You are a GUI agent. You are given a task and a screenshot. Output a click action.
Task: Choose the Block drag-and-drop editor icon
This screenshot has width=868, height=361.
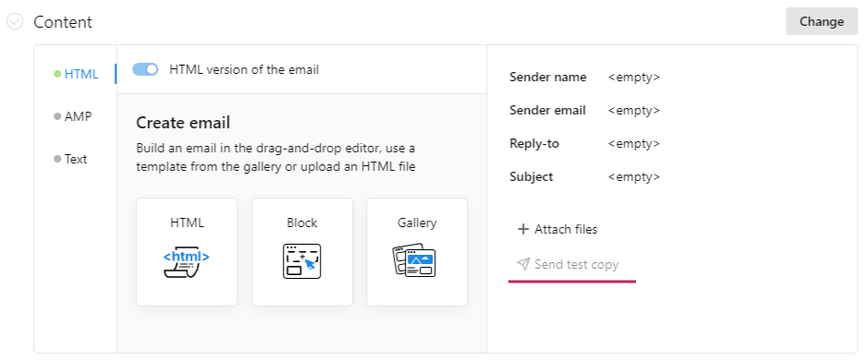[x=301, y=261]
